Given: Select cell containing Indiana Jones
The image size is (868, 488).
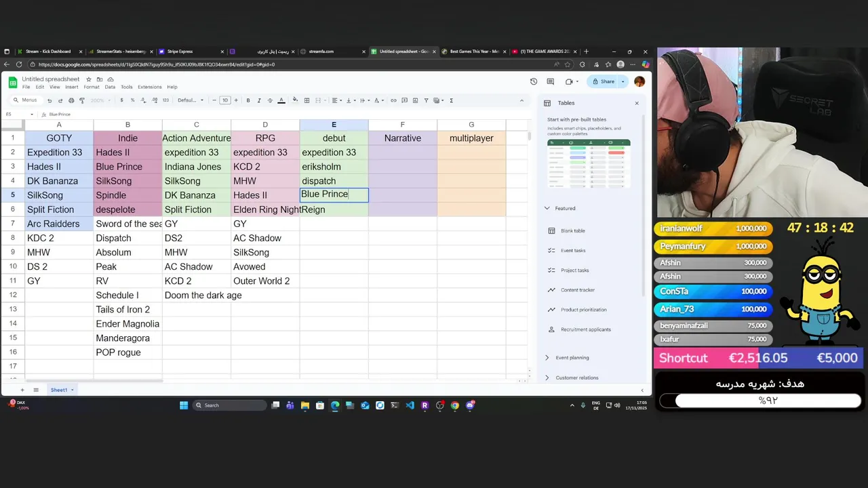Looking at the screenshot, I should [197, 167].
